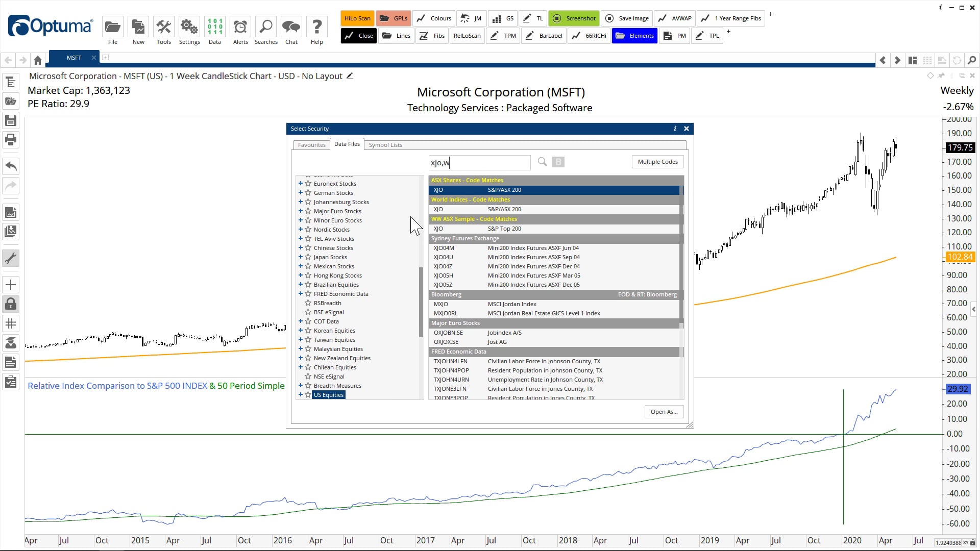Click the green Screenshot toolbar button
Viewport: 980px width, 551px height.
tap(575, 18)
